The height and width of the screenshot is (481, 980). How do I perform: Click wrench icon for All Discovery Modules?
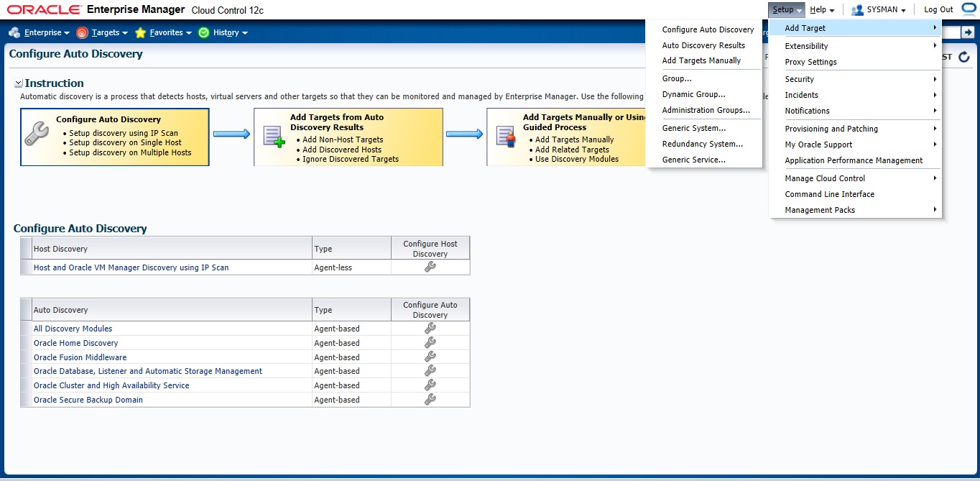(430, 328)
